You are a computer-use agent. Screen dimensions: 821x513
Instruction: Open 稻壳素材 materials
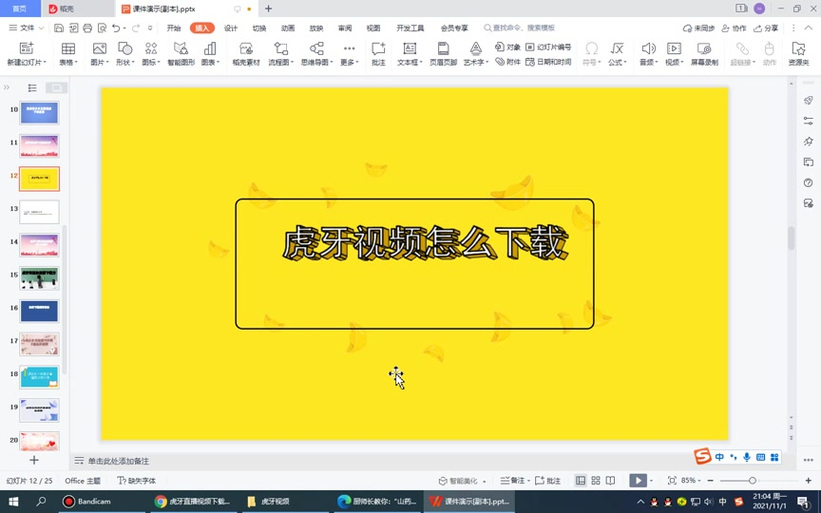[246, 54]
